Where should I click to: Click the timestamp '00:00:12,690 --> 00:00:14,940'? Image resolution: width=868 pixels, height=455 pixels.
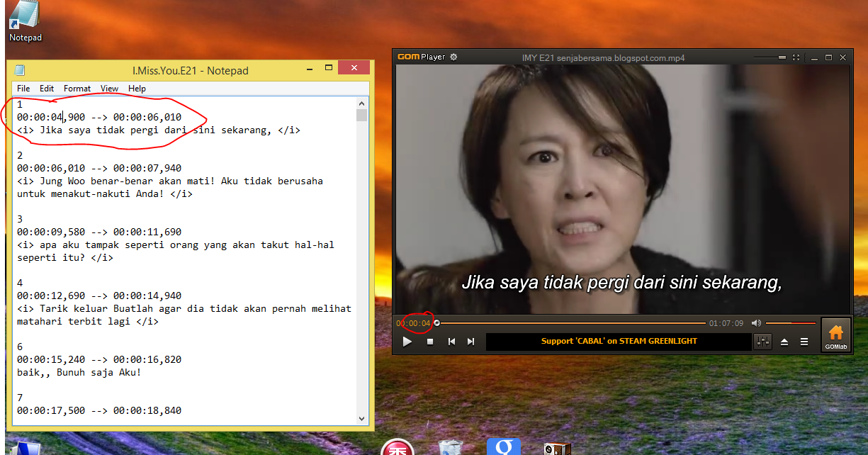[99, 296]
